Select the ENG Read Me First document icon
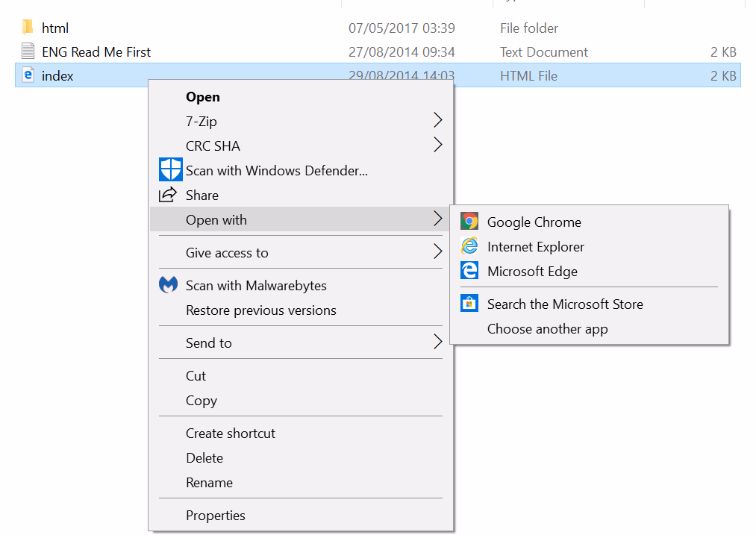Image resolution: width=756 pixels, height=535 pixels. pos(28,51)
